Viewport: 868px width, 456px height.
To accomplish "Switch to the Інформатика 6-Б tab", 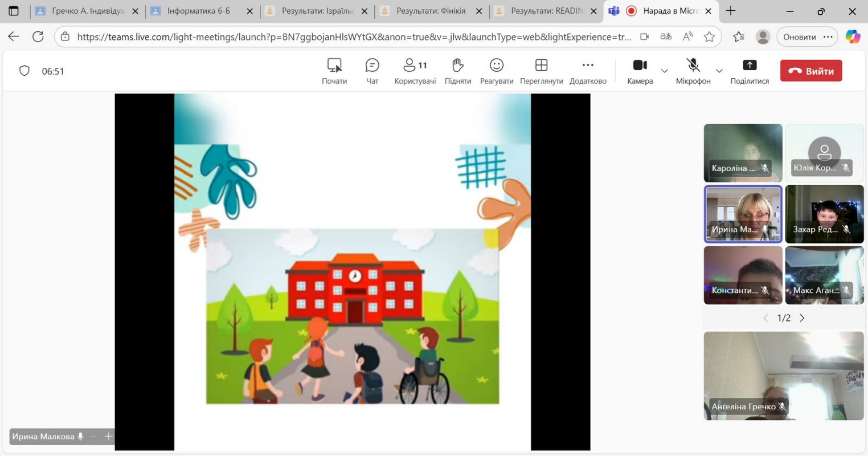I will pyautogui.click(x=199, y=11).
